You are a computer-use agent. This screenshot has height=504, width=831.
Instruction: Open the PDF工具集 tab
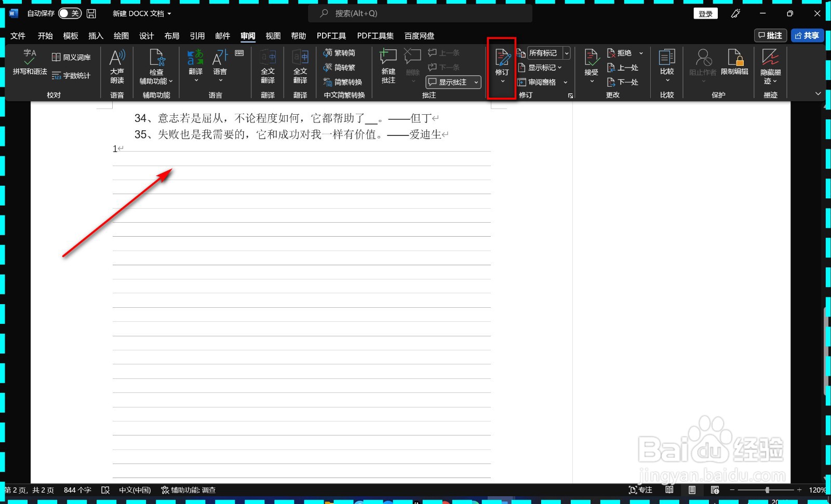pos(376,36)
